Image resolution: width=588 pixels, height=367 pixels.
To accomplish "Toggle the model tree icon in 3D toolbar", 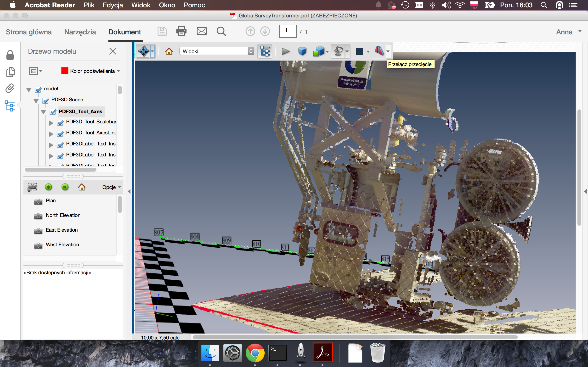I will 265,51.
